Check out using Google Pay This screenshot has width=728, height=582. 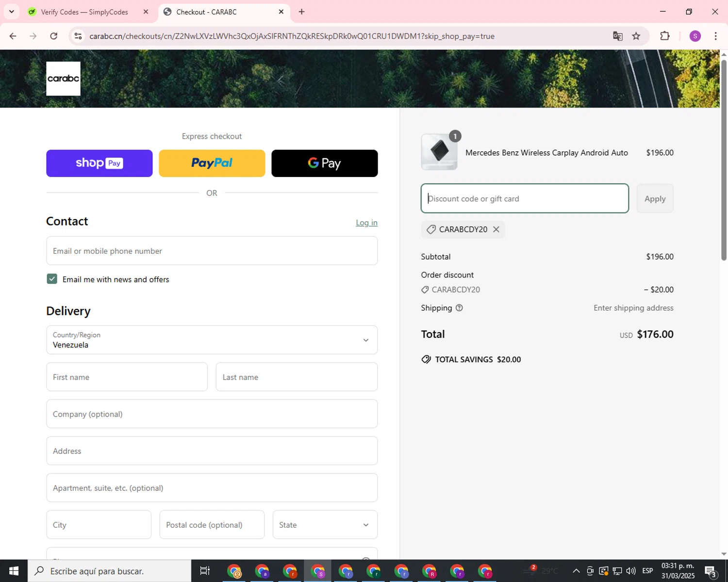[x=325, y=163]
